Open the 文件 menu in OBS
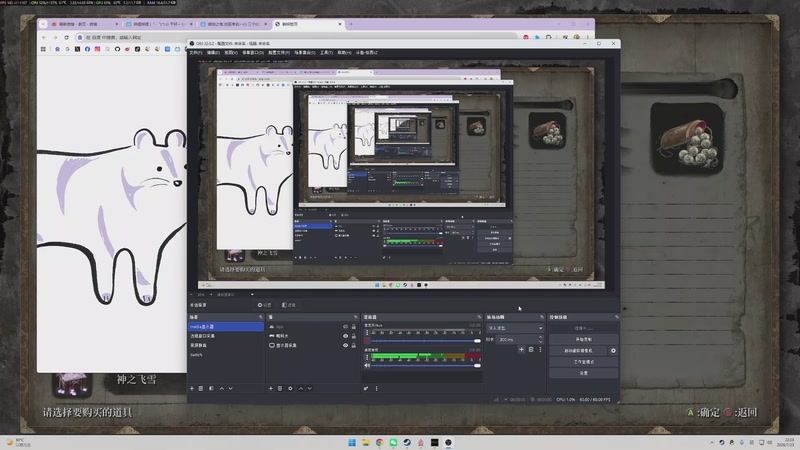Viewport: 800px width, 450px height. 195,53
